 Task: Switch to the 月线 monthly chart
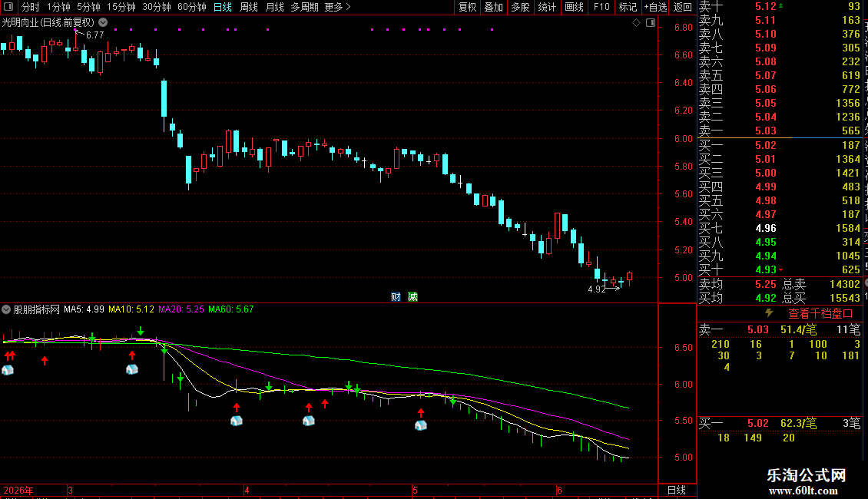pyautogui.click(x=274, y=7)
